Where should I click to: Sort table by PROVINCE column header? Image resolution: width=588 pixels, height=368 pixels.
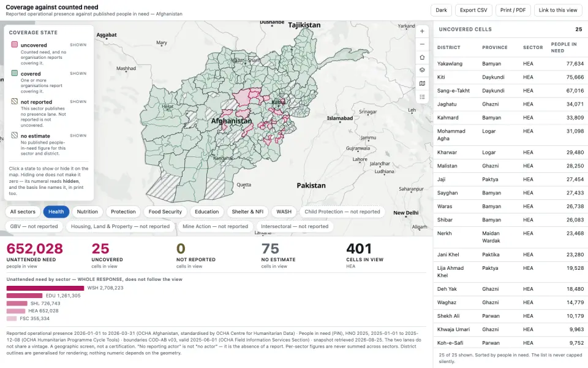495,48
